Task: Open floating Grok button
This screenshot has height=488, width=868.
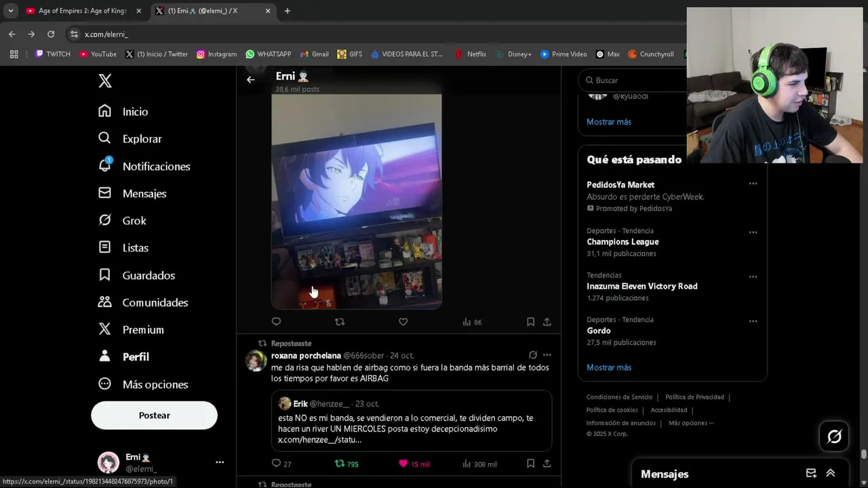Action: tap(834, 437)
